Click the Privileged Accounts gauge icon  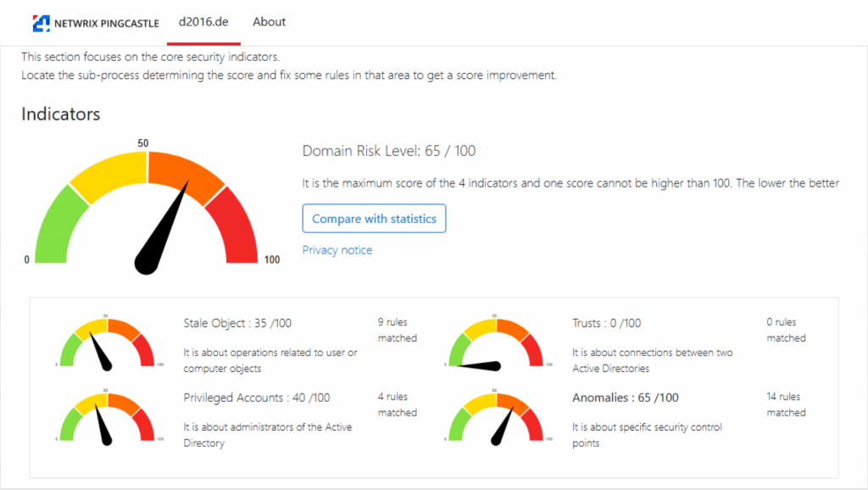[106, 416]
